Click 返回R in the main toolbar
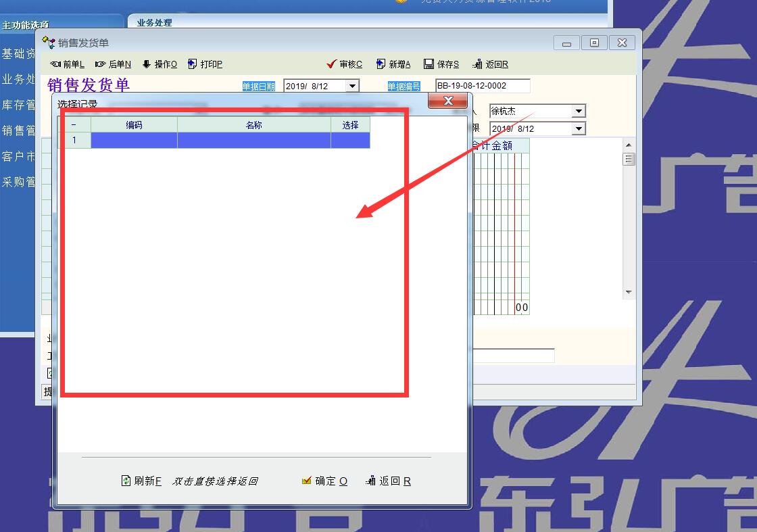 coord(491,64)
